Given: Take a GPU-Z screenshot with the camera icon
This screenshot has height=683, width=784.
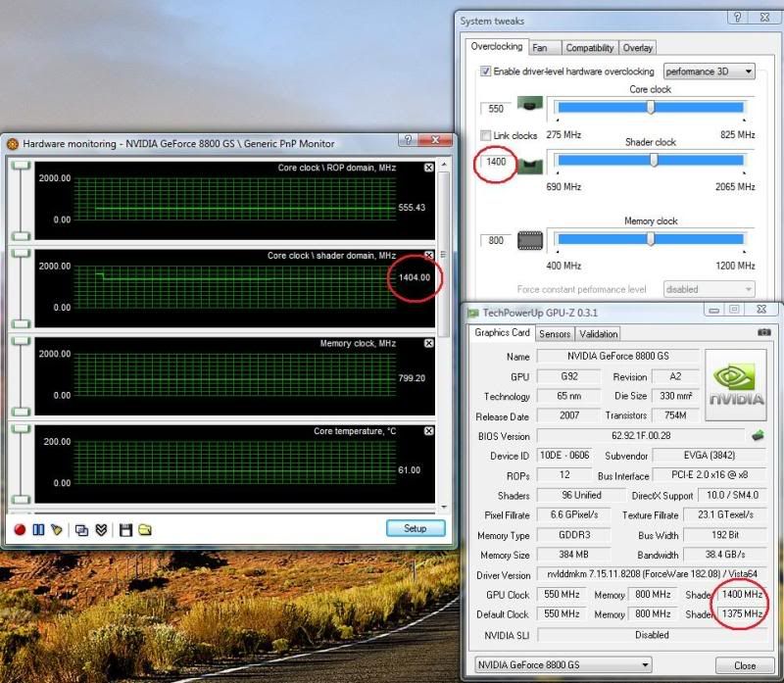Looking at the screenshot, I should (x=764, y=332).
